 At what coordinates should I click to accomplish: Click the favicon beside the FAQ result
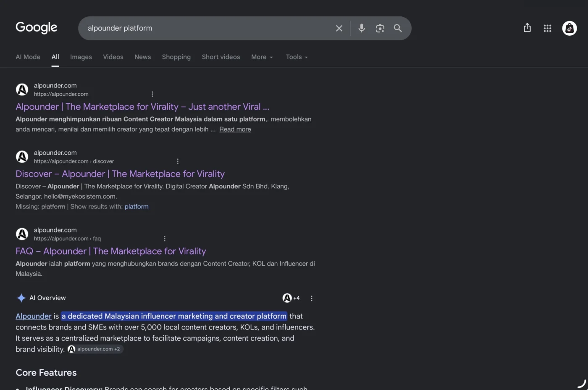coord(22,234)
